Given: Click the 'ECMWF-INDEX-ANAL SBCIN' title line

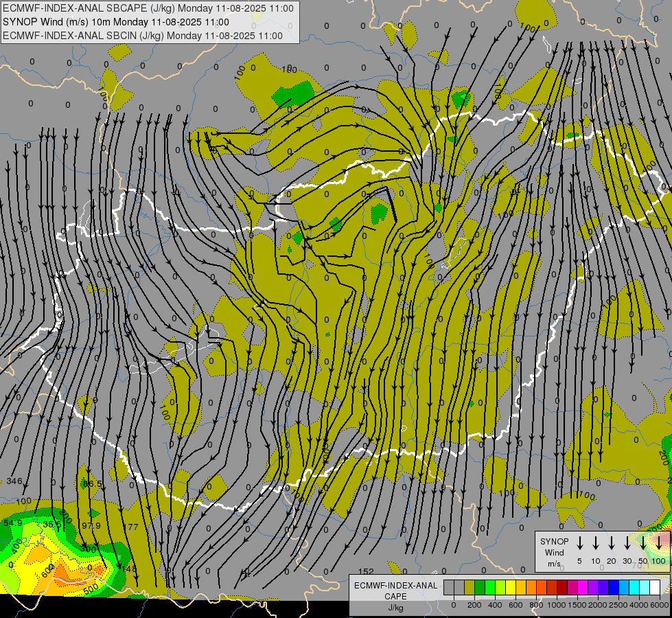Looking at the screenshot, I should coord(143,36).
